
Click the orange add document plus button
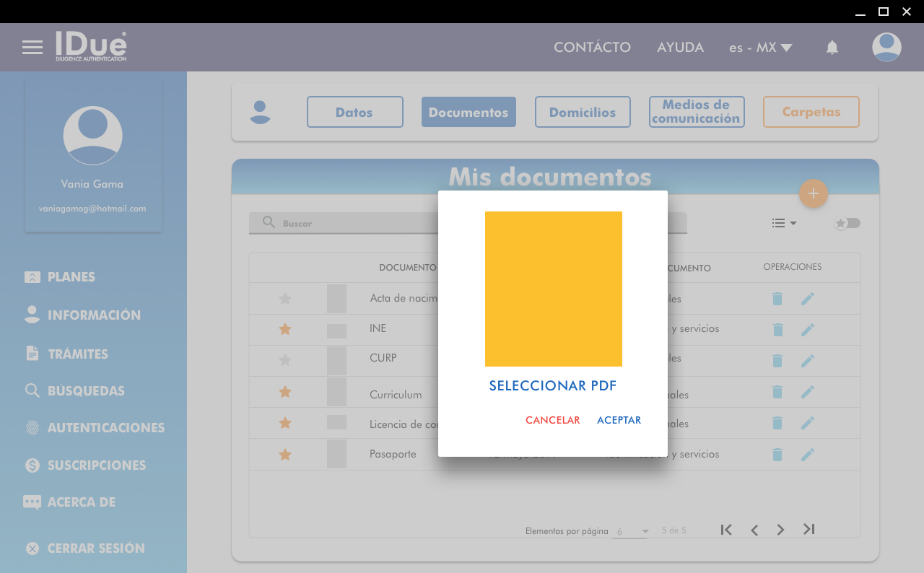813,193
